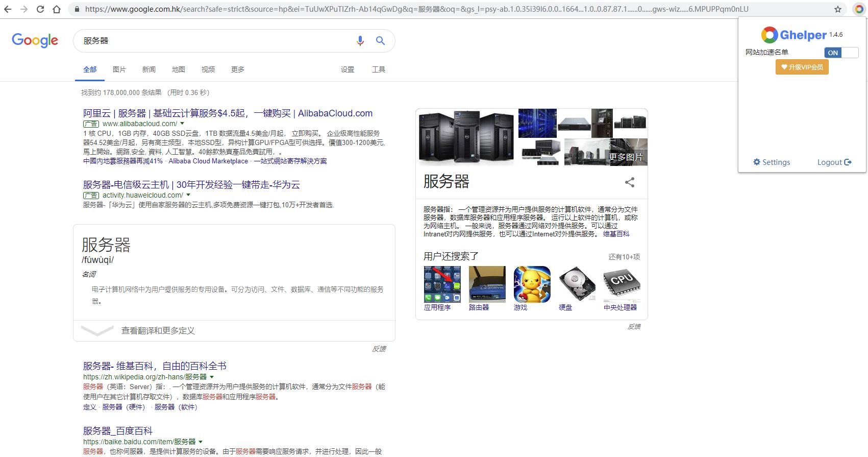Log out of Ghelper
868x457 pixels.
[834, 162]
